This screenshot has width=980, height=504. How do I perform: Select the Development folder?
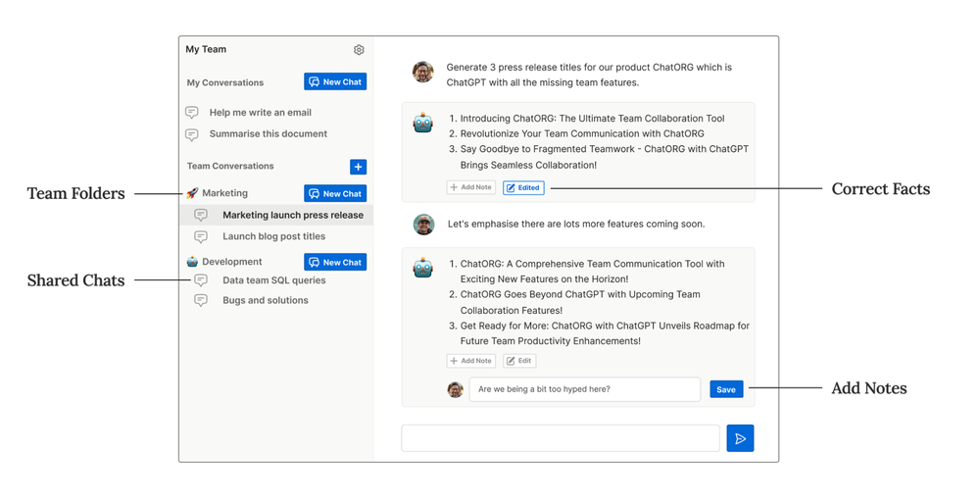pyautogui.click(x=232, y=262)
